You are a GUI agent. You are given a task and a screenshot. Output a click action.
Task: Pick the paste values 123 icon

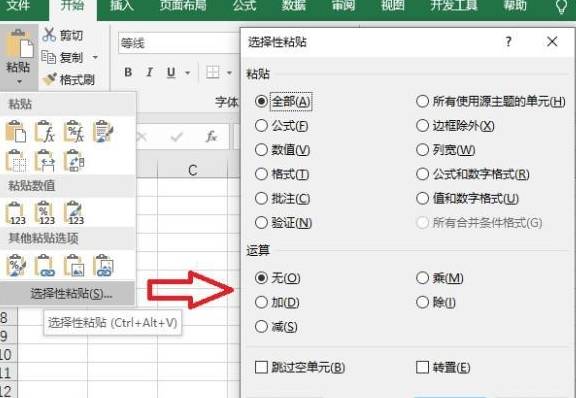15,212
